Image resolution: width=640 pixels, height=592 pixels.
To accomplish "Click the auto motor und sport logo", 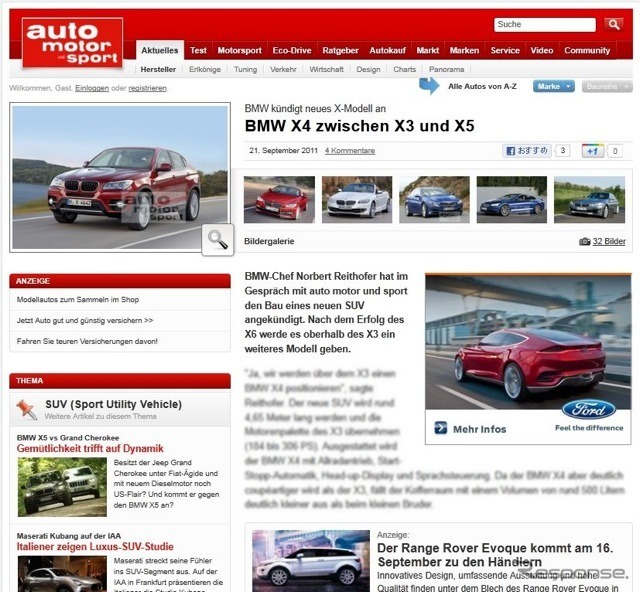I will click(72, 42).
